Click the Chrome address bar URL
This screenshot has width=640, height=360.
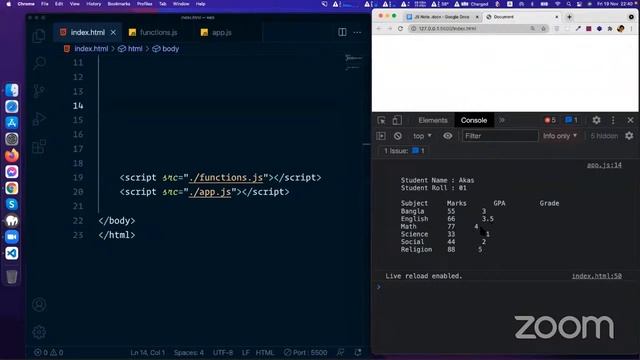pos(447,29)
